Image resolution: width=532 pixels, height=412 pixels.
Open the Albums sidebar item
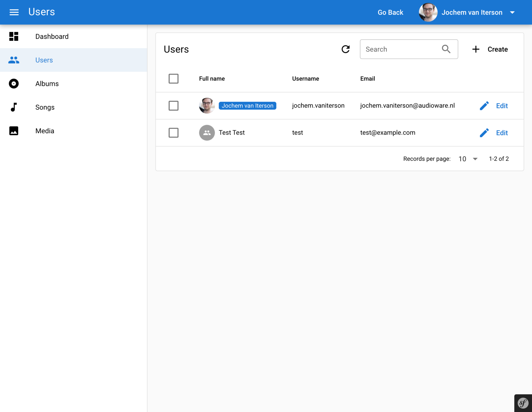coord(47,84)
